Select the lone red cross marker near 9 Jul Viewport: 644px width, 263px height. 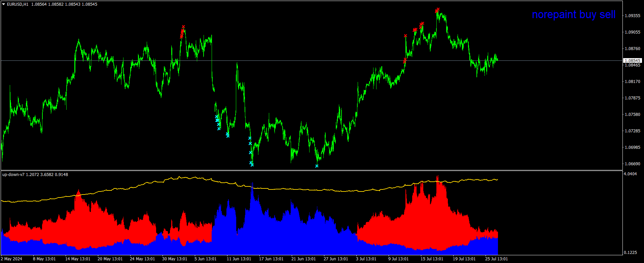[x=405, y=36]
